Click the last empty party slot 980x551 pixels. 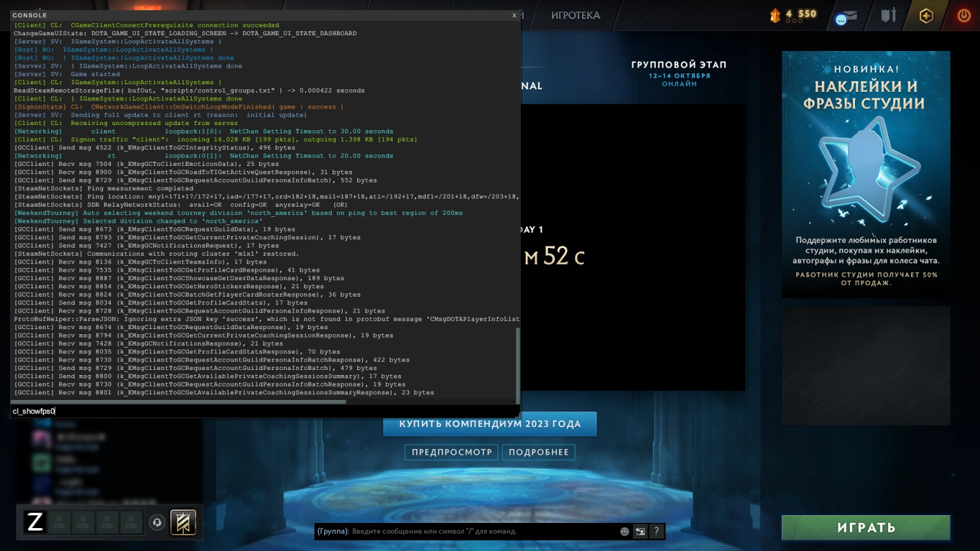(131, 522)
